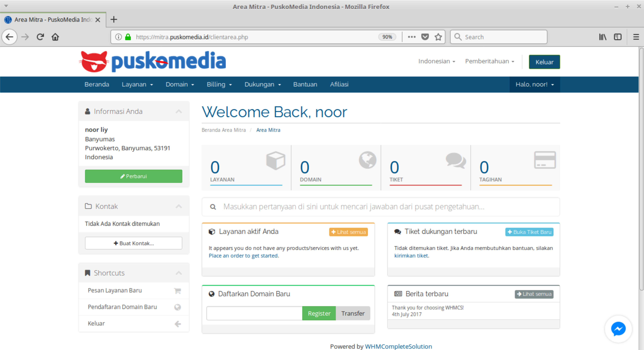
Task: Open the Firefox hamburger menu
Action: click(x=636, y=37)
